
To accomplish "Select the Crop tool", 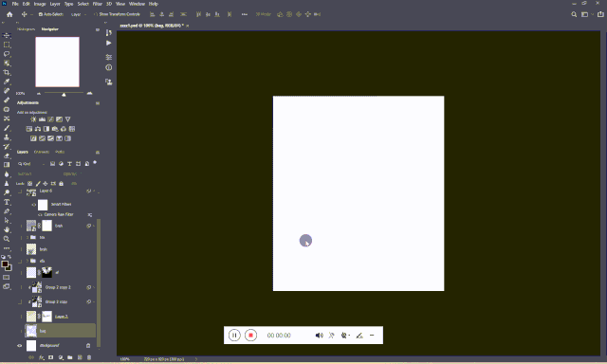I will click(7, 72).
